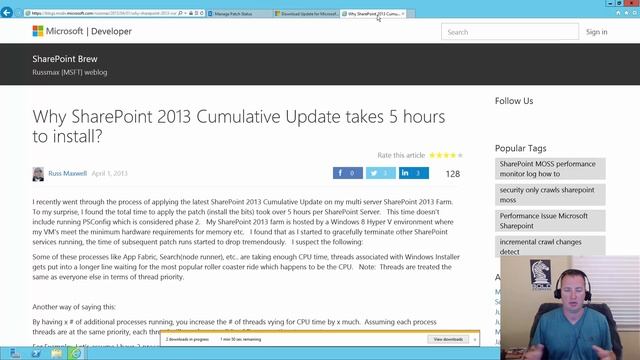Click the refresh icon in address bar
The width and height of the screenshot is (640, 360).
tap(202, 13)
